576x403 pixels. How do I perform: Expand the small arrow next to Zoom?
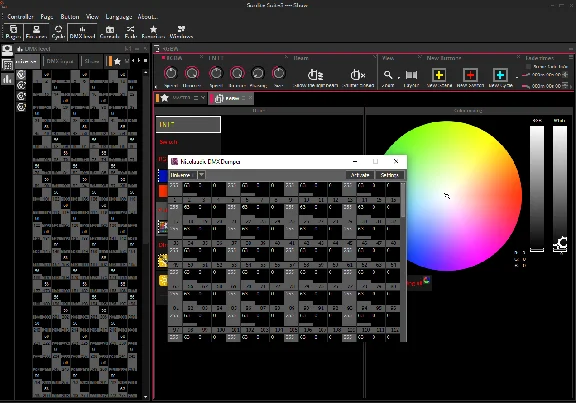click(x=399, y=77)
